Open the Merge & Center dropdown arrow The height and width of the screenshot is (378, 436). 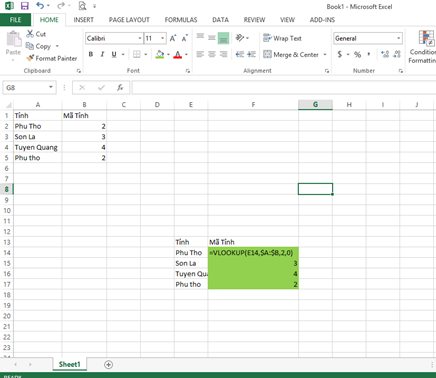click(x=325, y=54)
